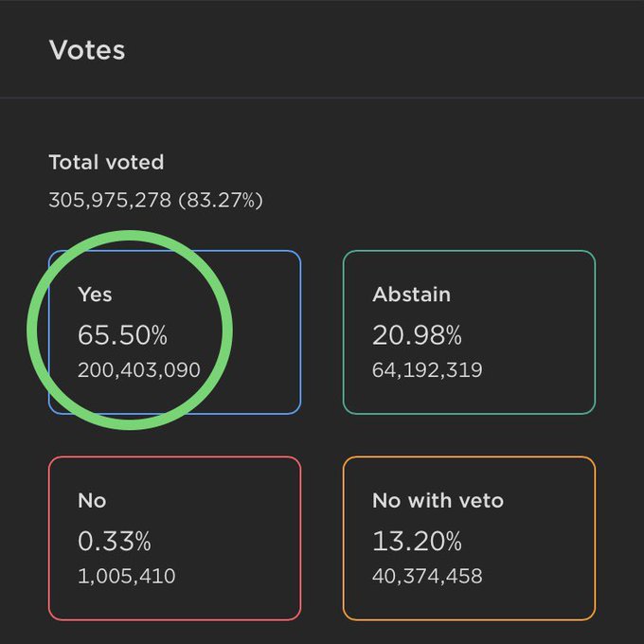Click the Votes section heading

[x=87, y=49]
